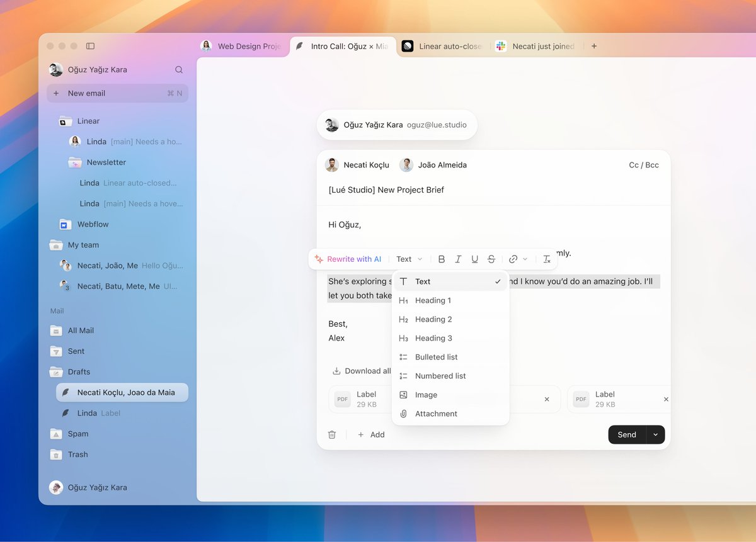Click recipient João Almeida chip
756x542 pixels.
(433, 165)
